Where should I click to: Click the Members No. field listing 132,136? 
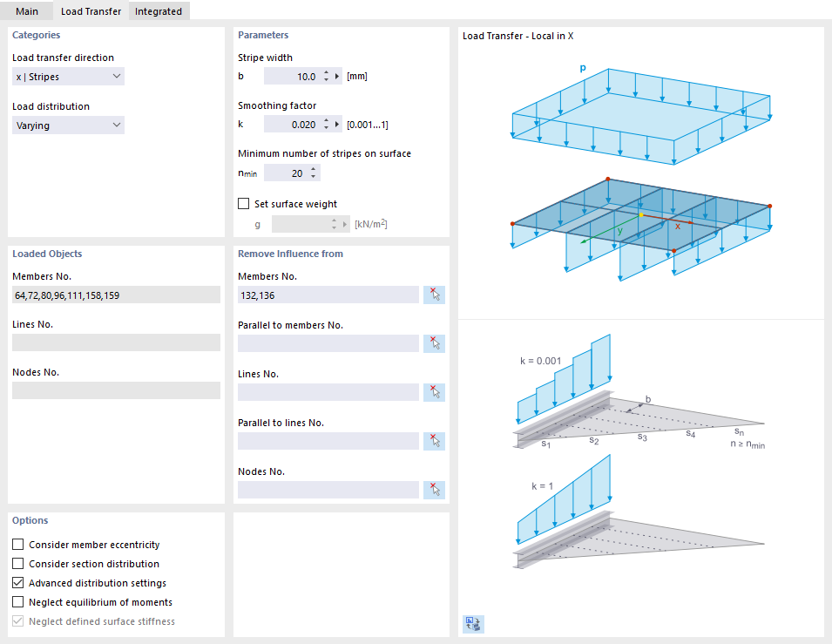click(328, 295)
